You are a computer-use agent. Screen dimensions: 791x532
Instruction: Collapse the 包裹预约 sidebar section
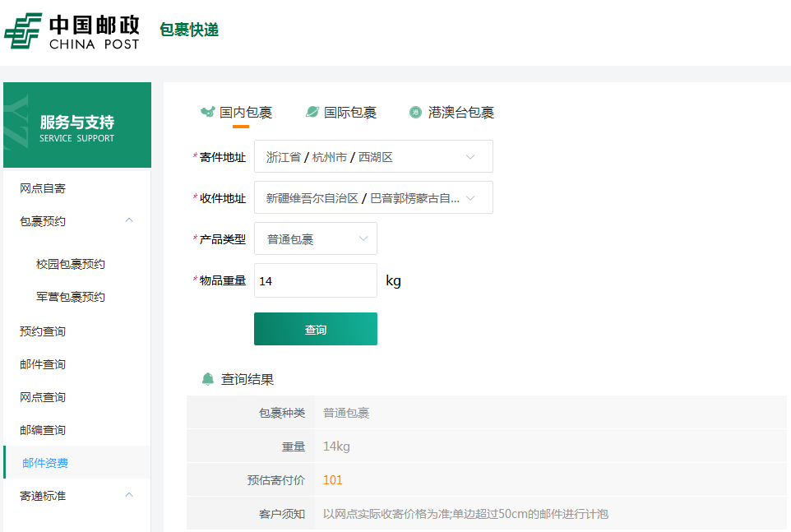(x=129, y=220)
